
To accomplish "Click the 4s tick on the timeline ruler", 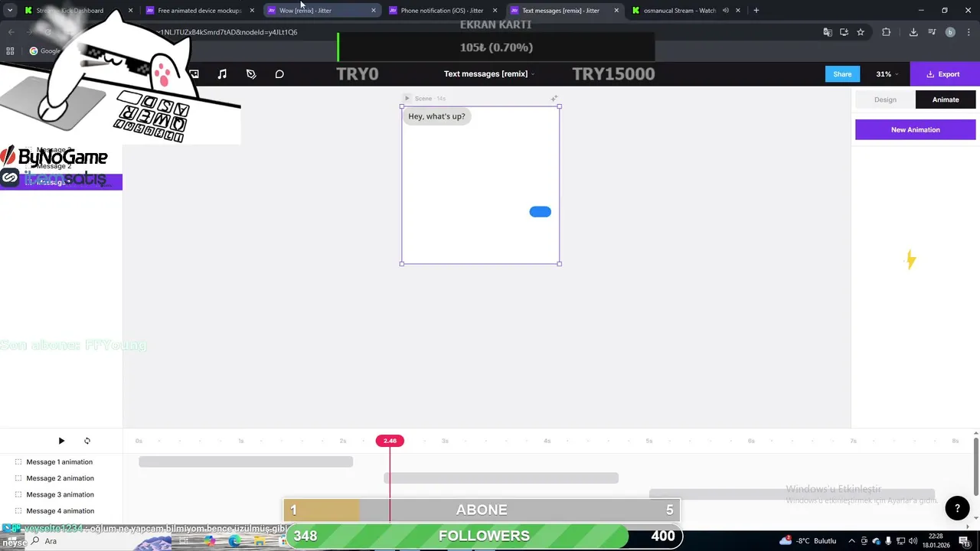I will click(547, 441).
